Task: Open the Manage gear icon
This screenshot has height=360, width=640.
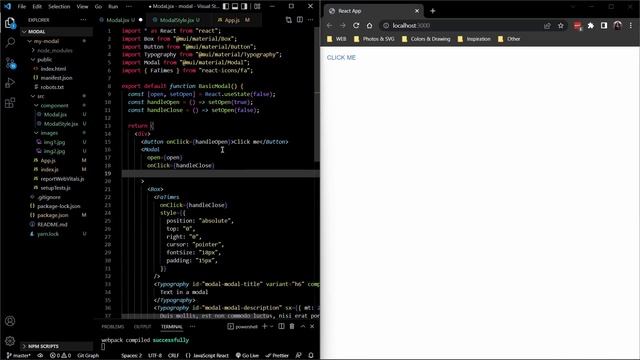Action: coord(10,340)
